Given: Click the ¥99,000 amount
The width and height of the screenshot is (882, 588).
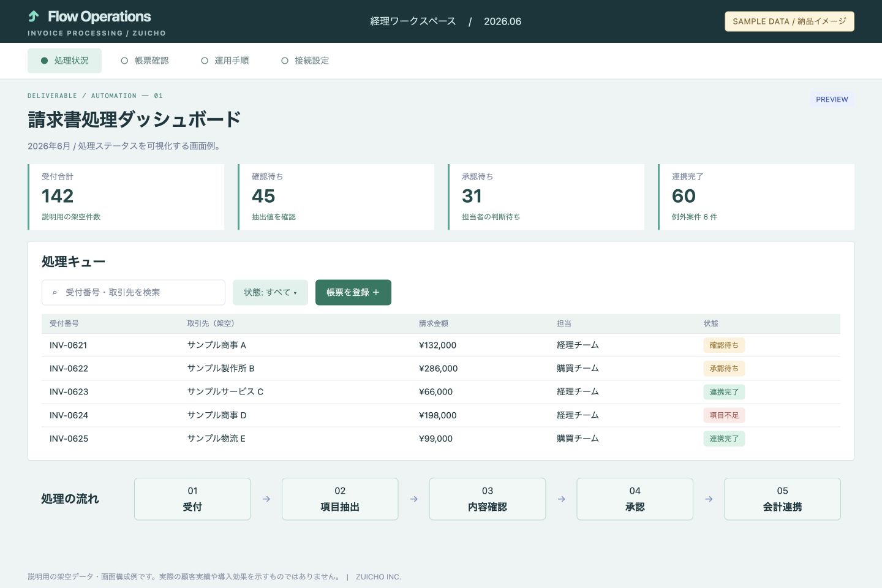Looking at the screenshot, I should tap(436, 439).
